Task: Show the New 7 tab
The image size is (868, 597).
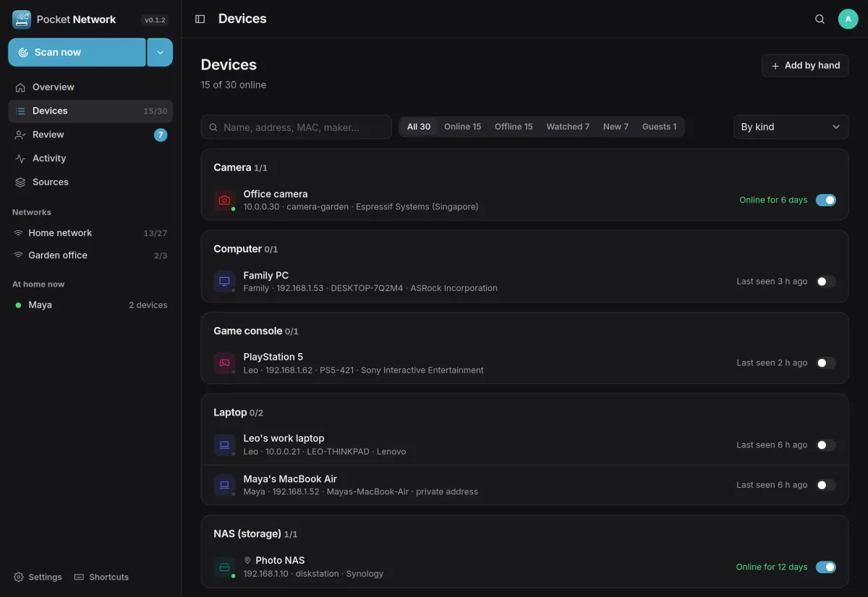Action: point(616,127)
